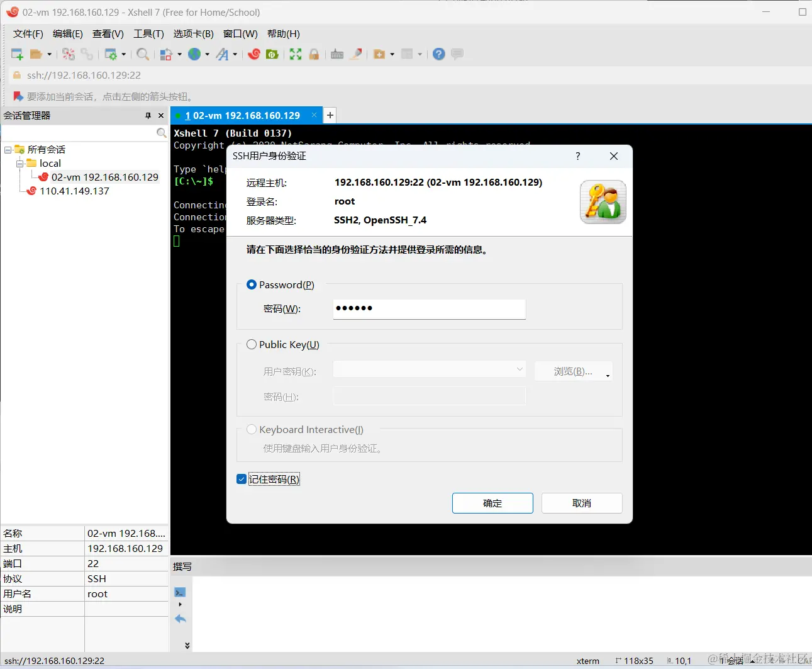812x669 pixels.
Task: Open the 选项卡(B) menu
Action: [x=194, y=34]
